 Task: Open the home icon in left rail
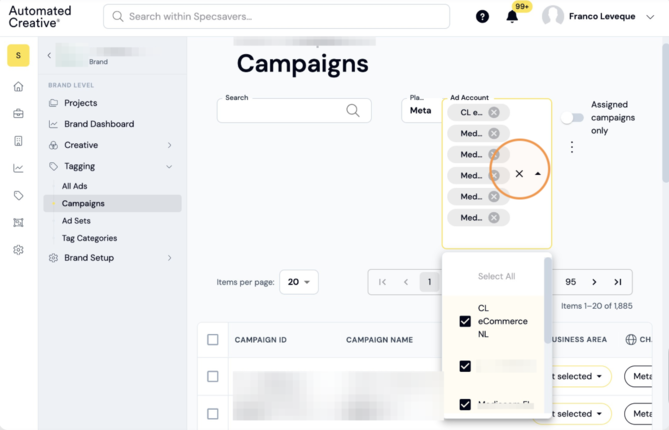[x=18, y=87]
